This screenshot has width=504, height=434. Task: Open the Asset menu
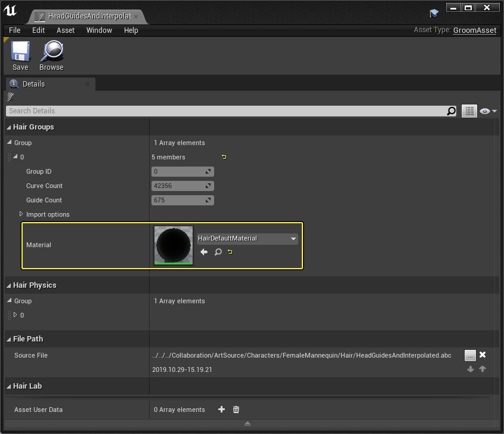(x=66, y=30)
